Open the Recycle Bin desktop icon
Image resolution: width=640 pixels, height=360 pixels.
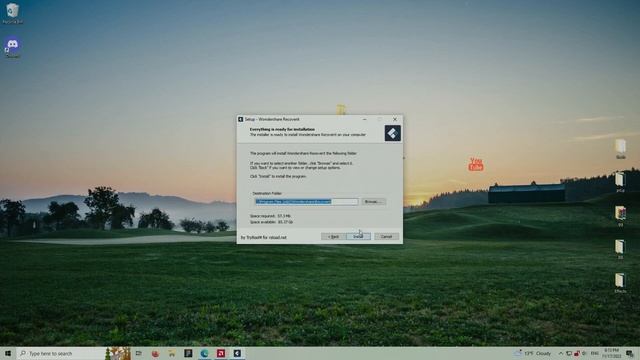point(13,13)
